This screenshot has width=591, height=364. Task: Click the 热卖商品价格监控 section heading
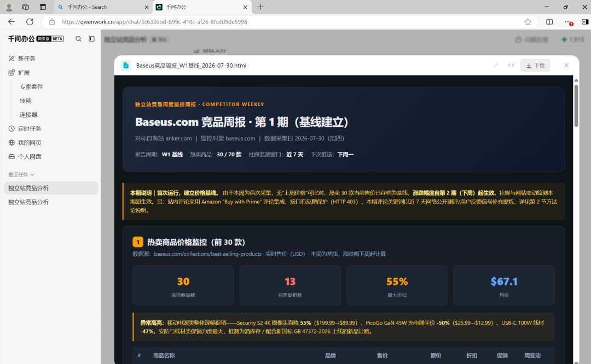(196, 242)
